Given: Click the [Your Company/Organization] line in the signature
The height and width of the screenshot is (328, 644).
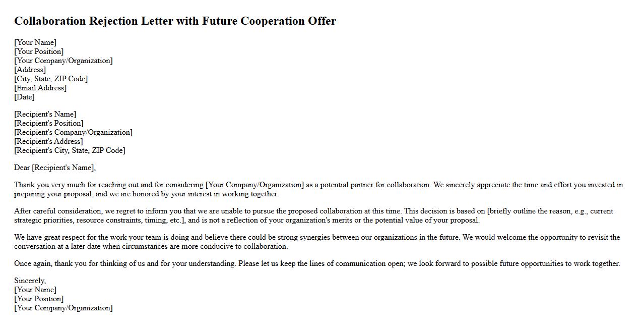Looking at the screenshot, I should [x=63, y=308].
